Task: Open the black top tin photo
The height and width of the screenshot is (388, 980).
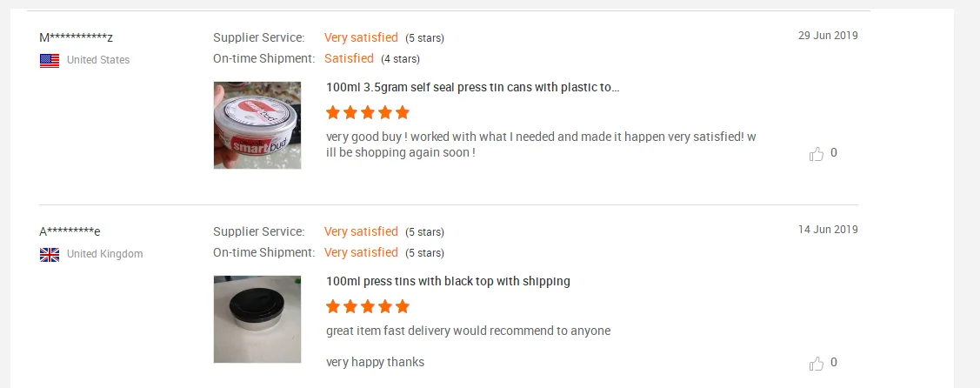Action: pyautogui.click(x=257, y=319)
